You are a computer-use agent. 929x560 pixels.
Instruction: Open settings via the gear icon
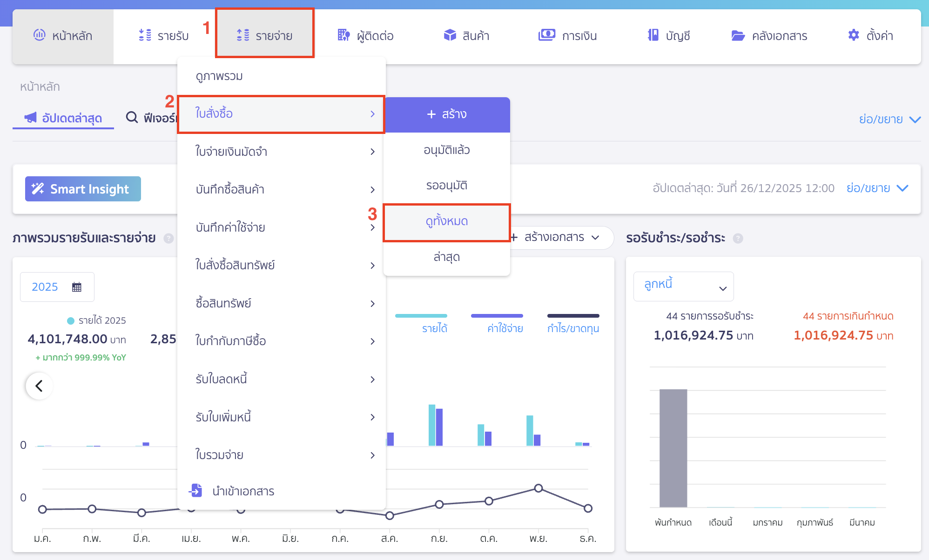[x=853, y=35]
